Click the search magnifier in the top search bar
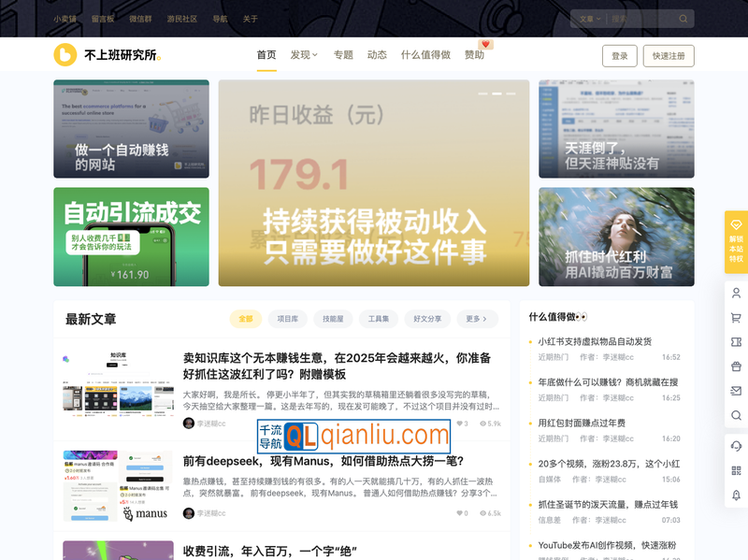This screenshot has height=560, width=748. click(x=683, y=18)
